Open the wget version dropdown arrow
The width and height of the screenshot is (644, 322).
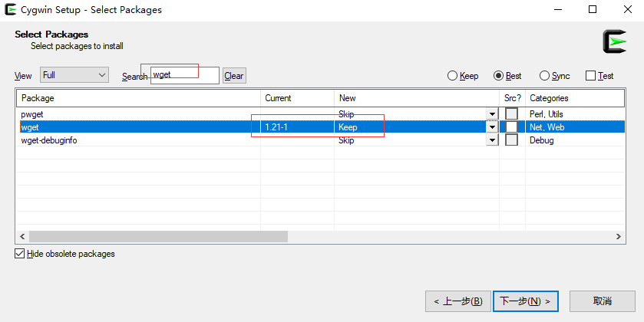coord(492,127)
